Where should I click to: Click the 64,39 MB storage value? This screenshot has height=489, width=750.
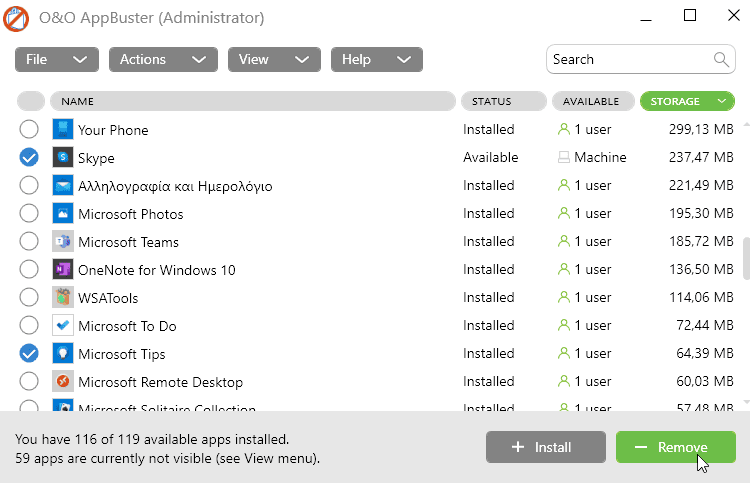(x=705, y=353)
